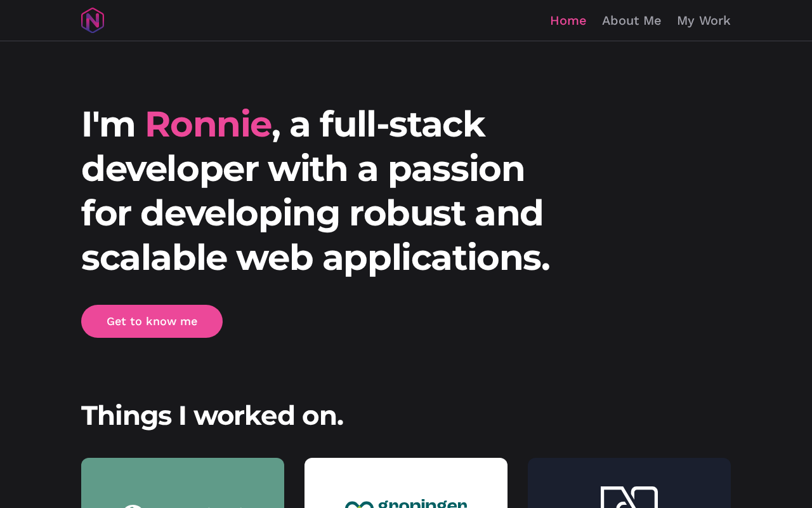Click the Groningen wordmark text

pyautogui.click(x=422, y=503)
